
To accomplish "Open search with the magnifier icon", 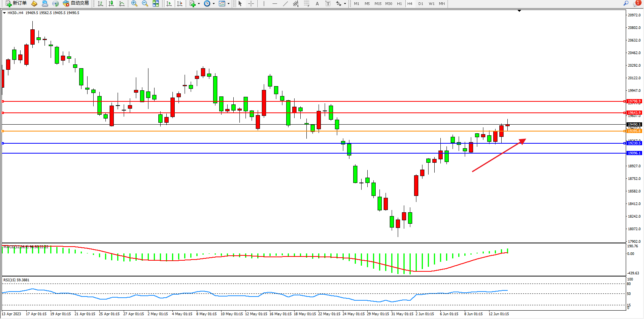I will coord(626,3).
